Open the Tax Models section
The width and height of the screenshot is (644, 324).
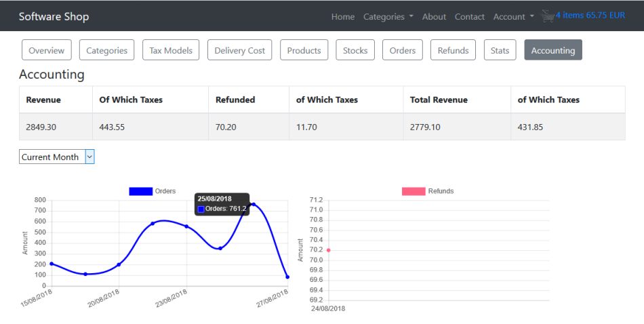click(x=171, y=50)
